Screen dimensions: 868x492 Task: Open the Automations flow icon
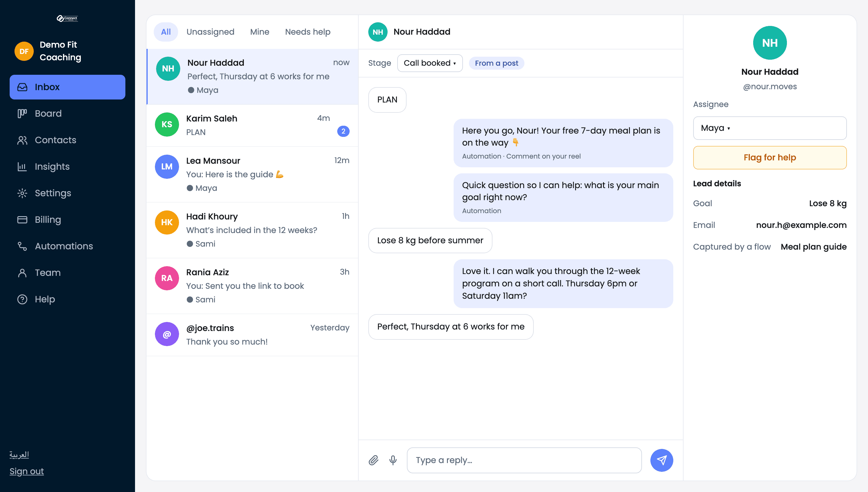click(x=22, y=246)
